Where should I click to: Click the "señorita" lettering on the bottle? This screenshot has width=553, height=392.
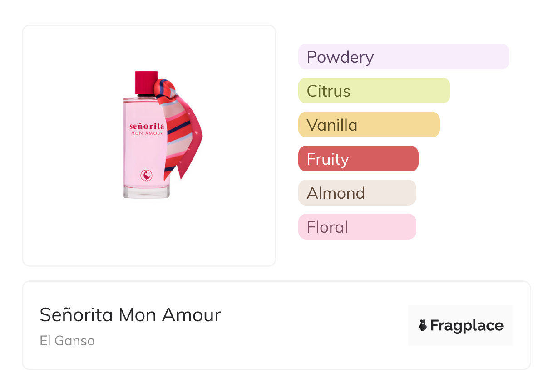(x=146, y=126)
